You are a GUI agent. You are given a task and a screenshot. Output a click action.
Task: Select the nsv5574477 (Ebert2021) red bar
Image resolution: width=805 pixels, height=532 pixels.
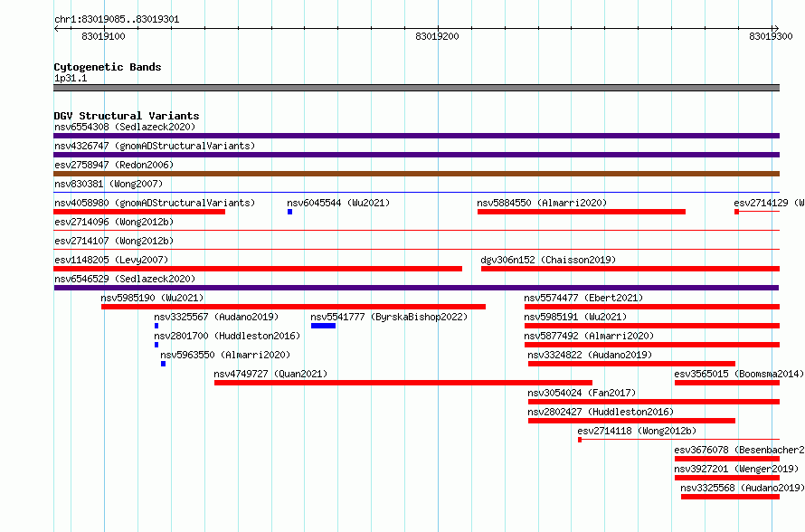tap(652, 307)
